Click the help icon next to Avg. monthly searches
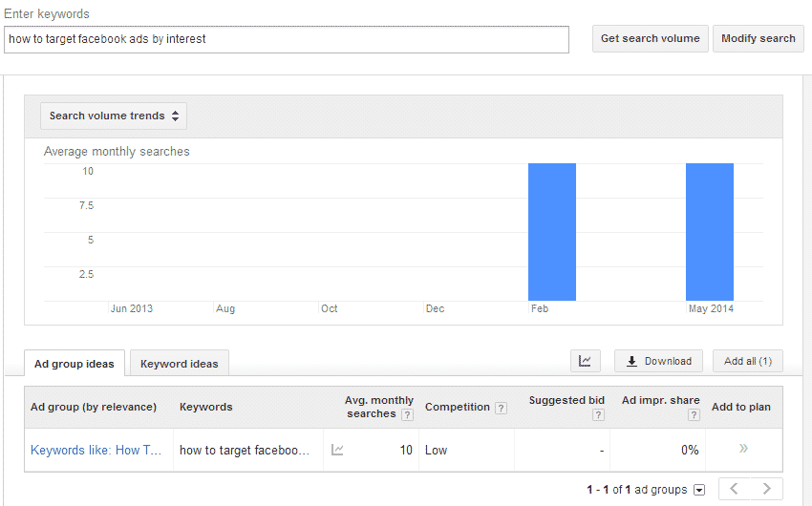The image size is (812, 506). click(x=408, y=414)
